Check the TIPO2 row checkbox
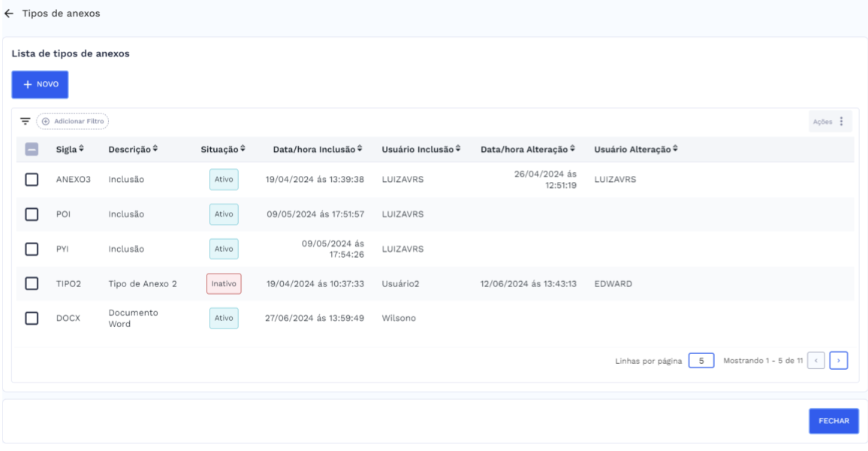868x451 pixels. click(x=32, y=283)
